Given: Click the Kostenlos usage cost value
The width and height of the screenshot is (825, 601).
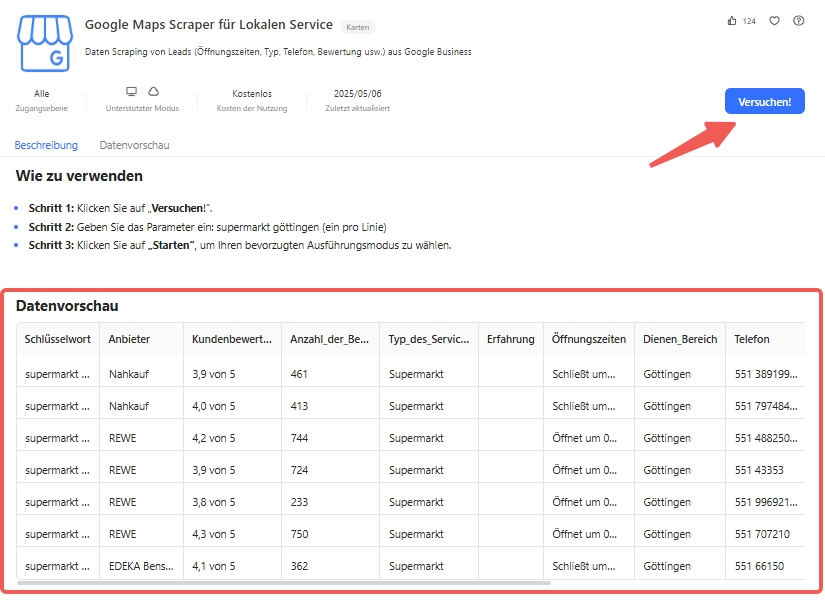Looking at the screenshot, I should click(x=252, y=94).
